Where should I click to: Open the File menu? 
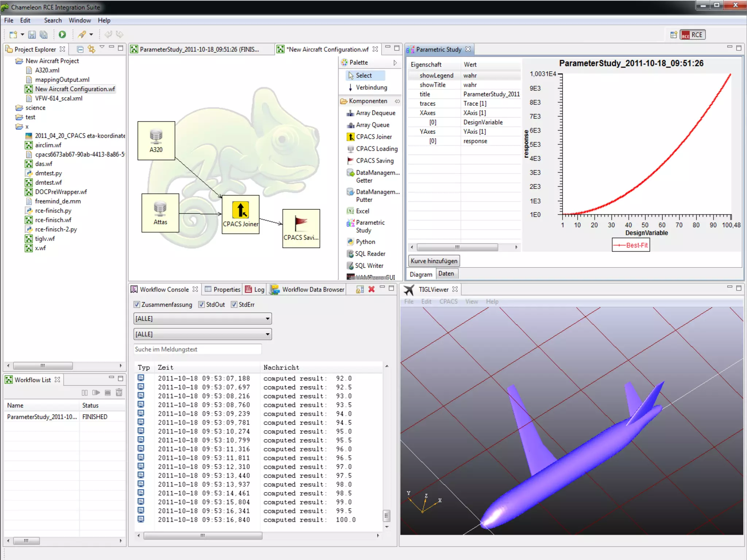pyautogui.click(x=9, y=20)
